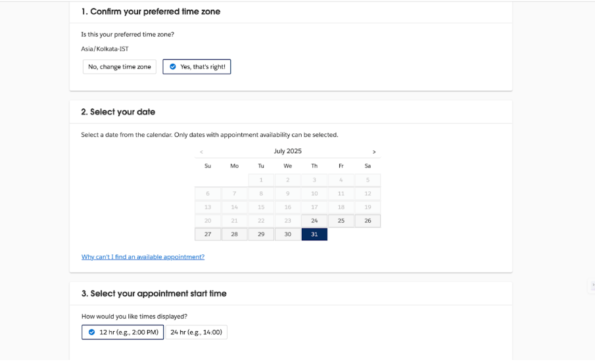
Task: Click the blue checkmark beside 12 hr option
Action: [x=91, y=332]
